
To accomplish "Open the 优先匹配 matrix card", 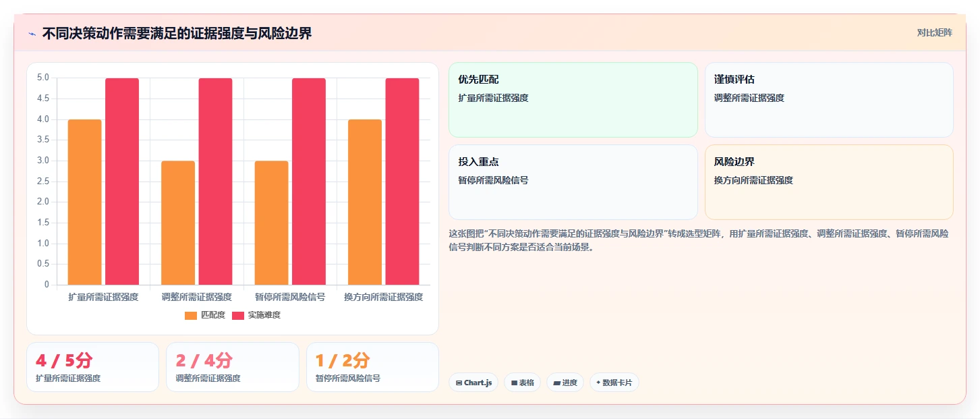I will (573, 100).
